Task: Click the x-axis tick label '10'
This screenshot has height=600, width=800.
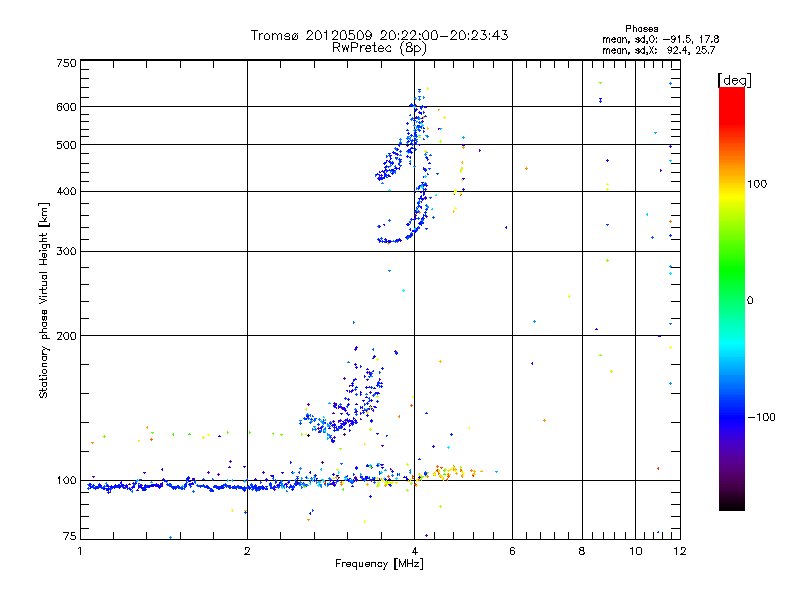Action: (636, 551)
